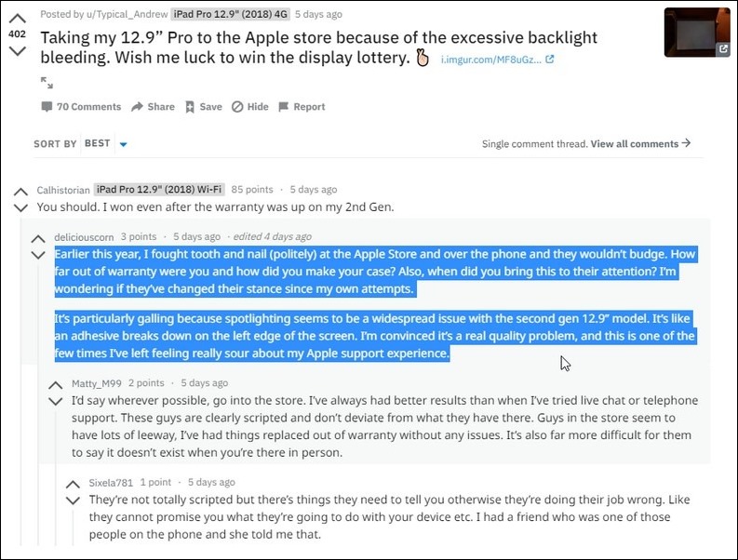Expand the post image preview arrows
Screen dimensions: 738x560
47,83
